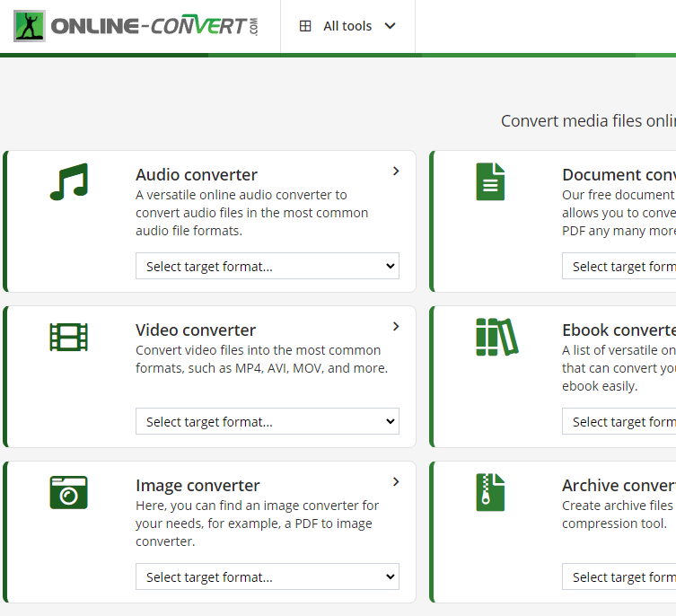The width and height of the screenshot is (676, 616).
Task: Open the Video converter title link
Action: (x=196, y=330)
